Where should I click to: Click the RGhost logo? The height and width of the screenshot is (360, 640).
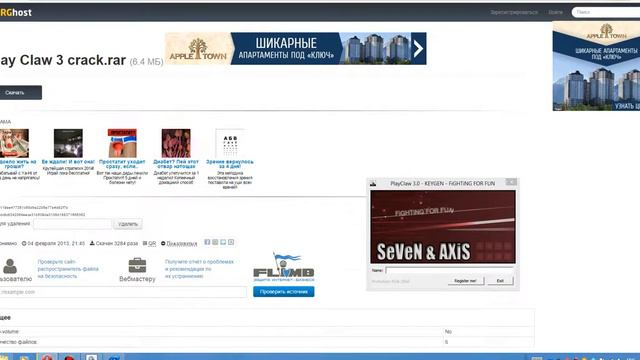coord(16,12)
